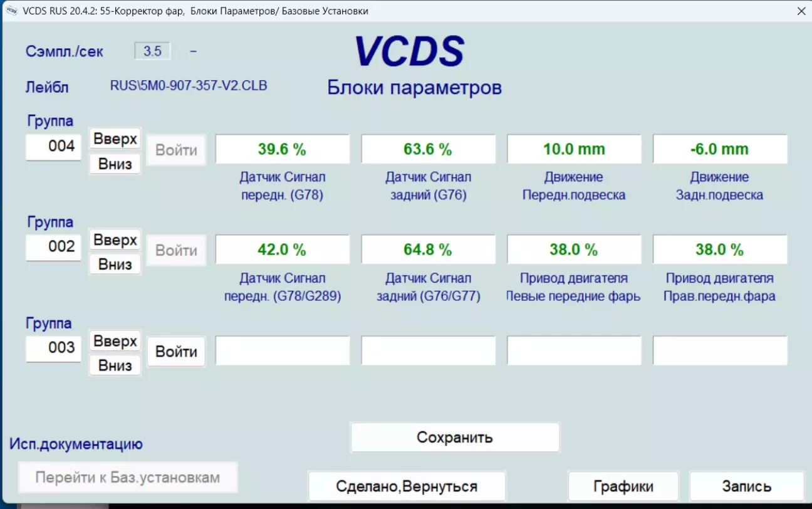
Task: Click the 64.8 % rear sensor value
Action: 428,249
